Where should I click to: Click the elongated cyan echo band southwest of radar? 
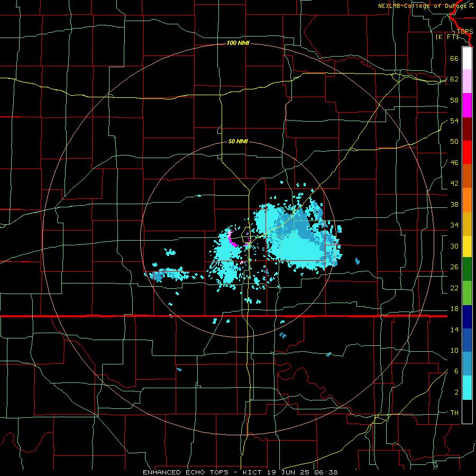pyautogui.click(x=170, y=274)
